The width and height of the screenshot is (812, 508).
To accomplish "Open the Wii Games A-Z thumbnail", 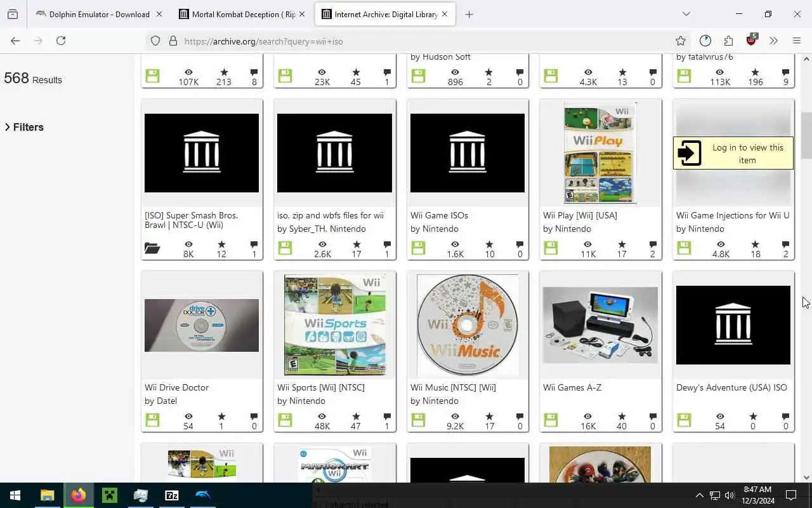I will [600, 325].
